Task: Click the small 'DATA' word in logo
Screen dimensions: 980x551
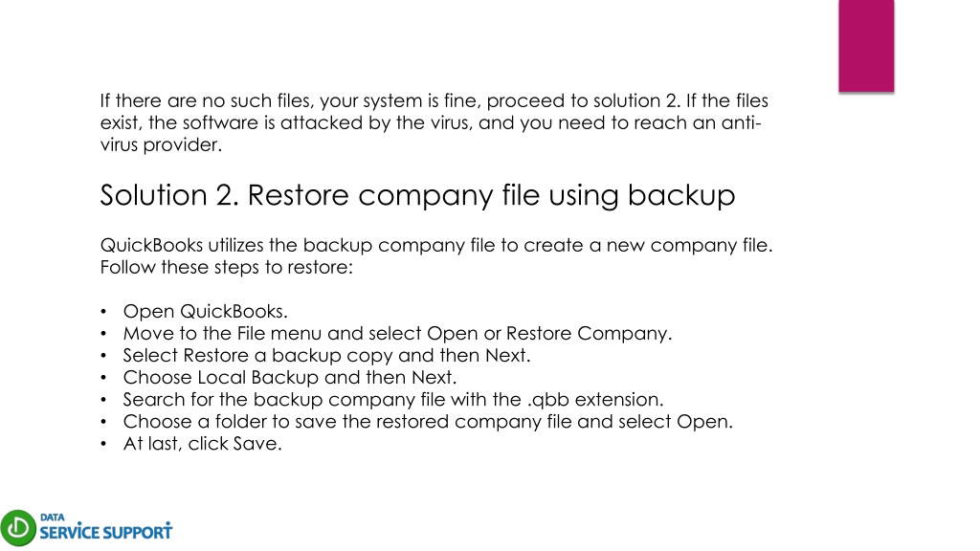Action: [x=53, y=518]
